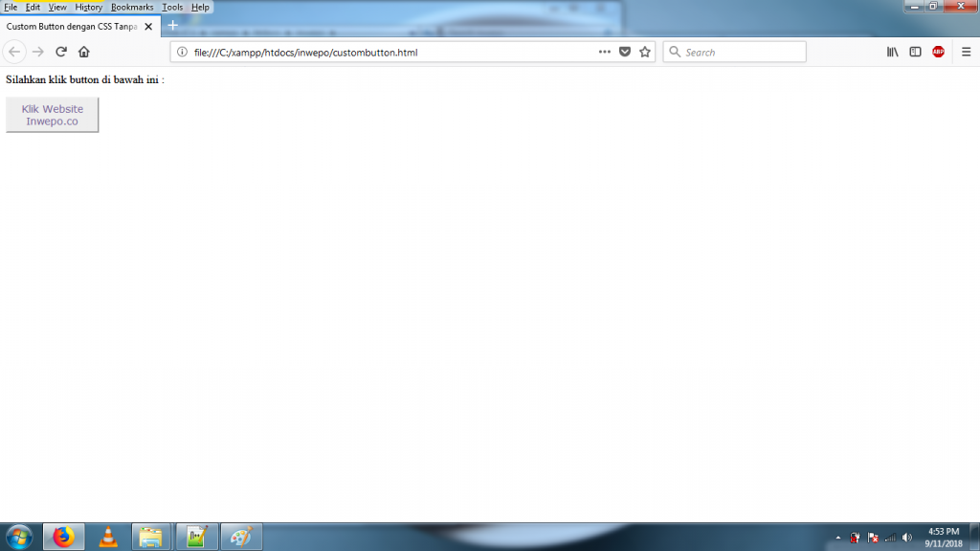The height and width of the screenshot is (551, 980).
Task: Open the Firefox home page icon
Action: click(84, 52)
